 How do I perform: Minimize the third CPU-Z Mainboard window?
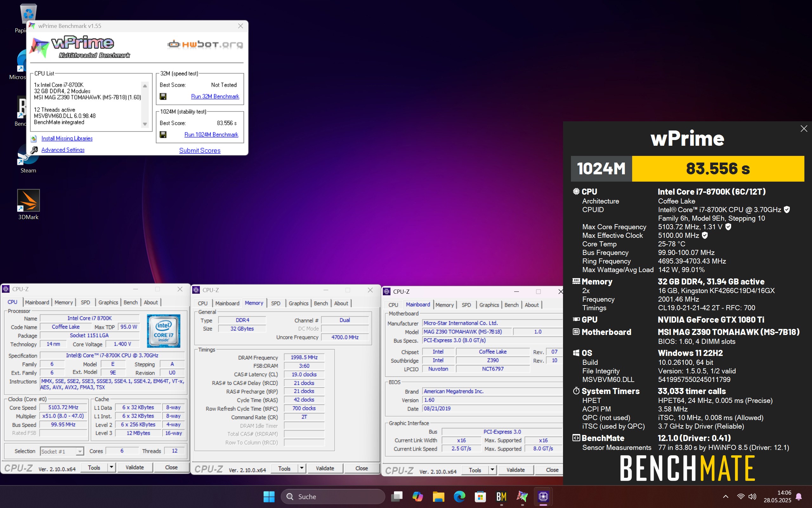(x=516, y=292)
